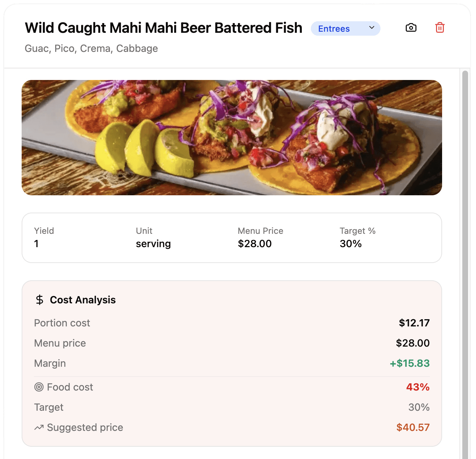Select the target icon next to Food cost
This screenshot has width=476, height=459.
click(x=39, y=387)
